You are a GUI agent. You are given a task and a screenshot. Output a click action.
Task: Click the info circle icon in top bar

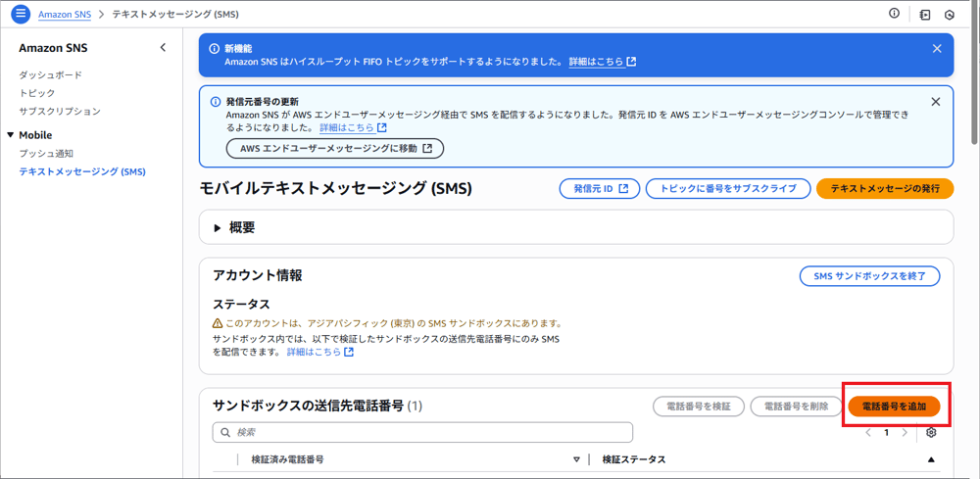click(895, 13)
